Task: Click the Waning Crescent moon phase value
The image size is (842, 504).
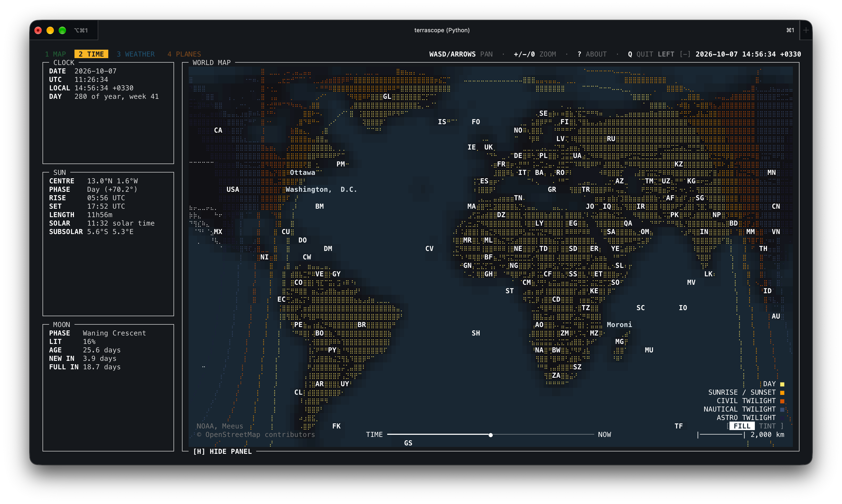Action: coord(114,333)
